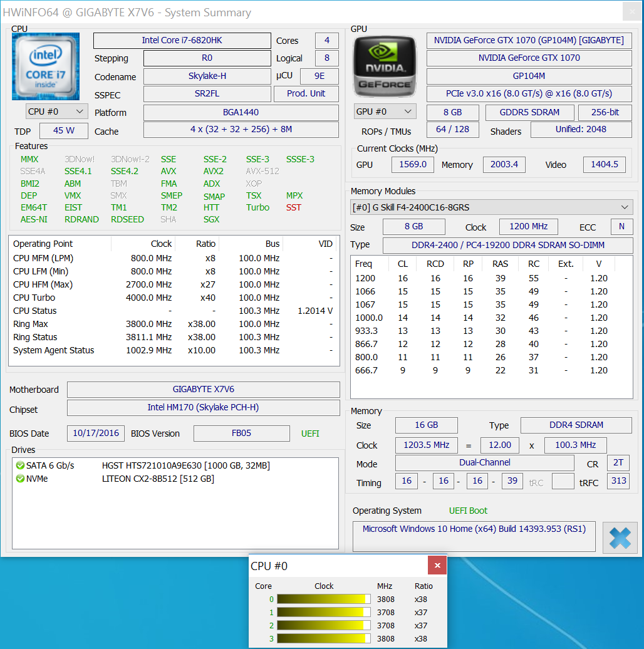Click the Video clock 1404.5 value
644x649 pixels.
605,165
